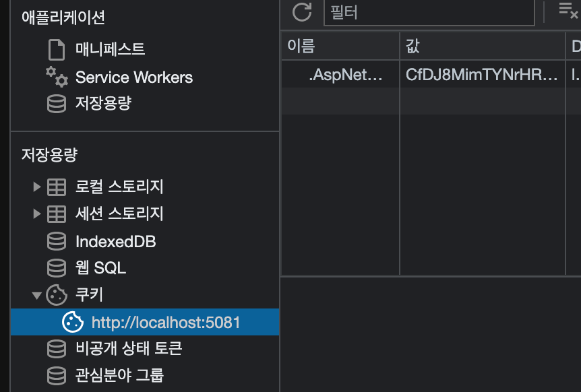The width and height of the screenshot is (581, 392).
Task: Click the 관심분야 그룹 database icon
Action: (x=57, y=376)
